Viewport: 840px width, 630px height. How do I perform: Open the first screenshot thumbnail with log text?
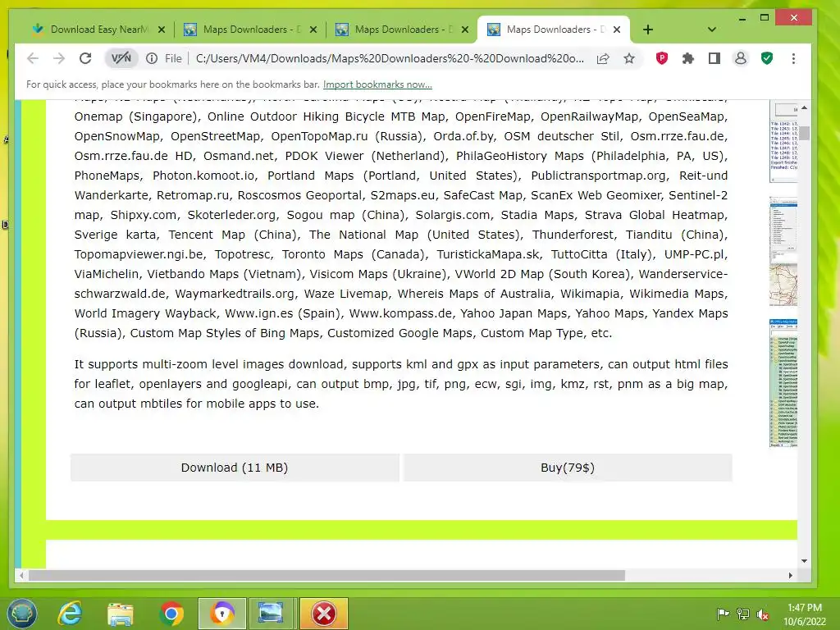click(783, 142)
